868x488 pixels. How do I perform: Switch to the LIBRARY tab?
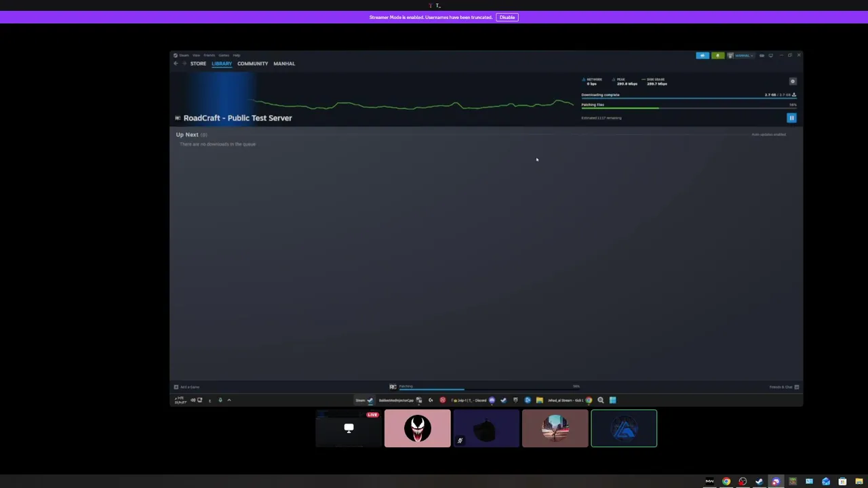(x=222, y=64)
